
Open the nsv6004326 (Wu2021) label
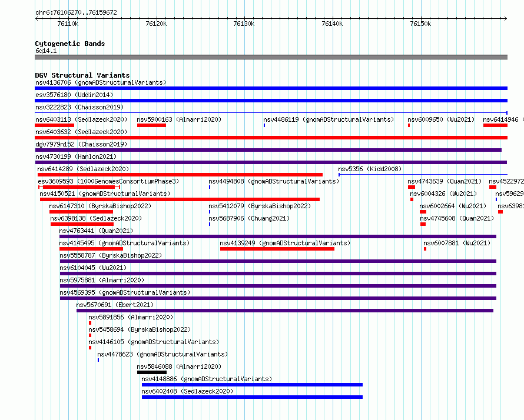pyautogui.click(x=443, y=194)
